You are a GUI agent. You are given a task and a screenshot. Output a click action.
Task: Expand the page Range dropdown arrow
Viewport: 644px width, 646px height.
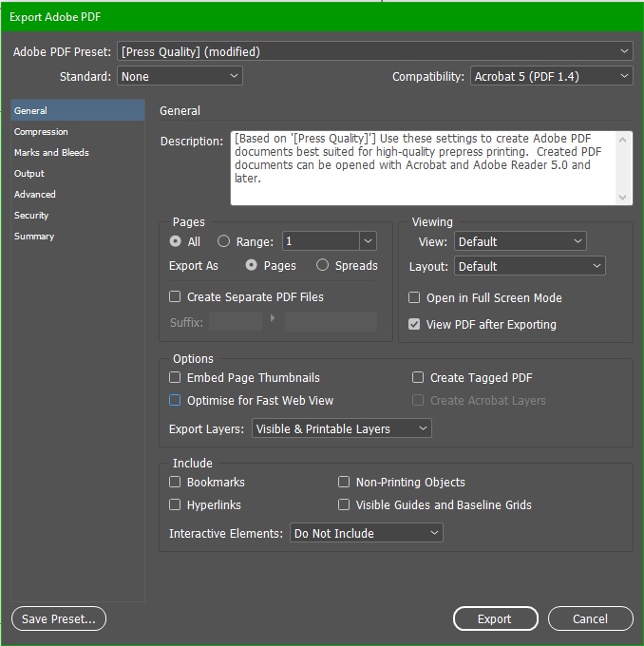(368, 241)
